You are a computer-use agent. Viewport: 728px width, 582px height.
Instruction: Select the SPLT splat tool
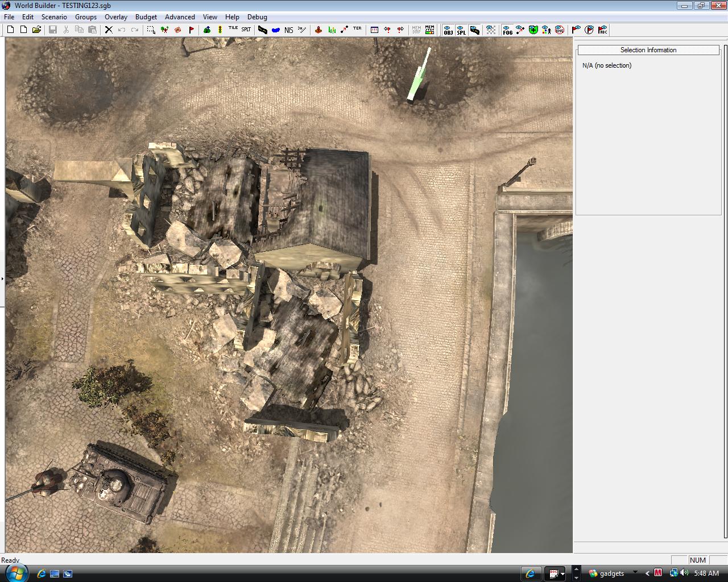point(246,29)
